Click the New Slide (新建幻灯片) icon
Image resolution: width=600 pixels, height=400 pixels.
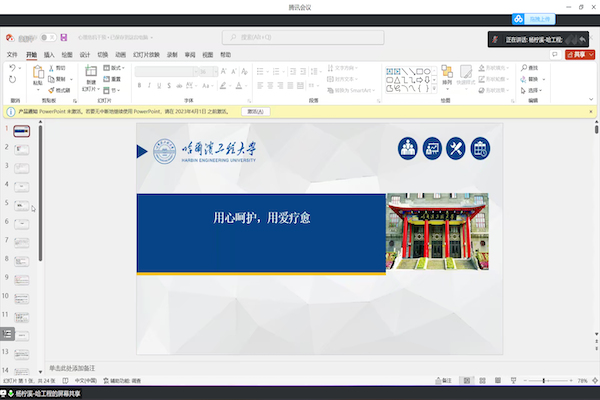pos(90,74)
